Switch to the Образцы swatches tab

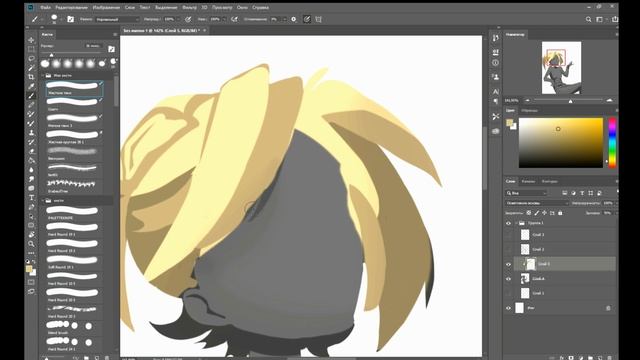point(529,111)
